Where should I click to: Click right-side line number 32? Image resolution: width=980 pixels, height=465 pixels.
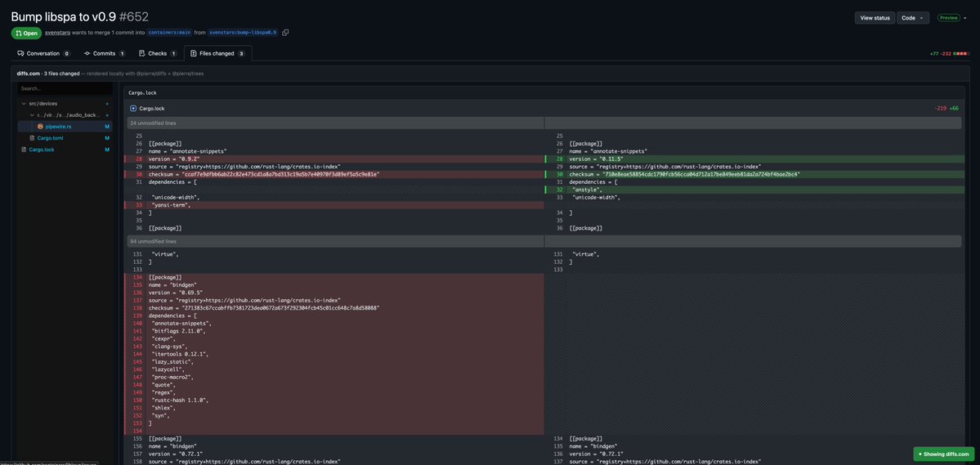click(560, 190)
